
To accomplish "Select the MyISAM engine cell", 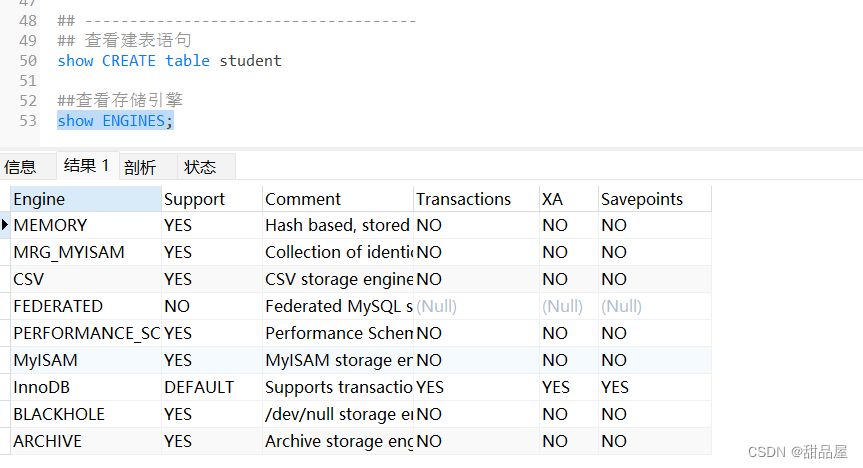I will click(85, 360).
